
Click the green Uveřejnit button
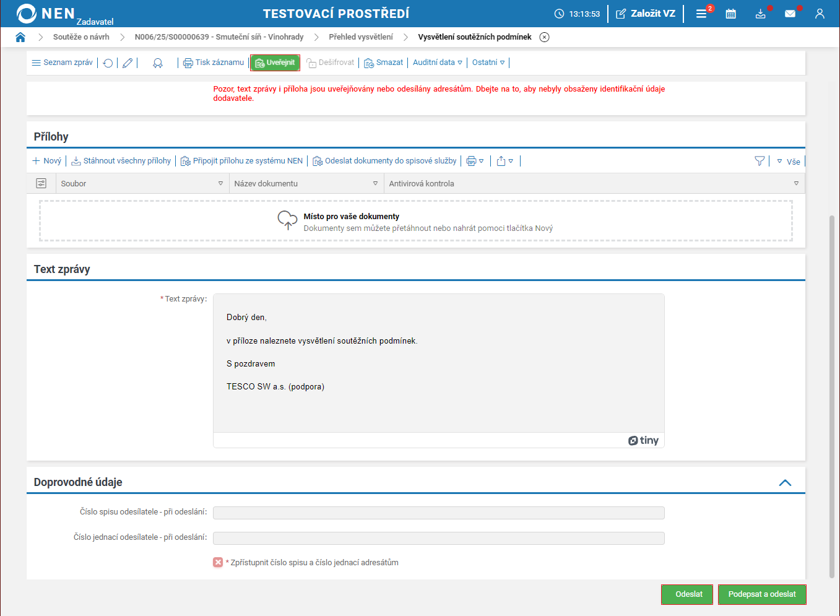click(x=275, y=63)
